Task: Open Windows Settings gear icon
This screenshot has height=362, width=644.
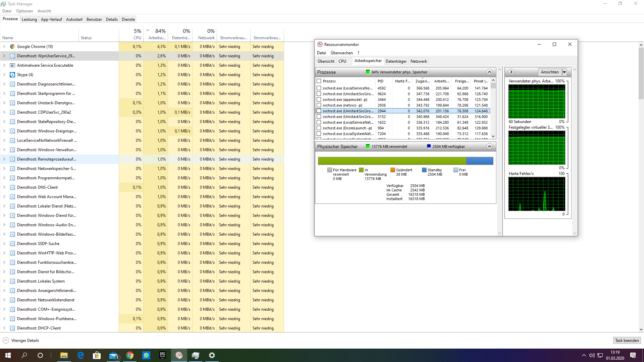Action: pos(212,355)
